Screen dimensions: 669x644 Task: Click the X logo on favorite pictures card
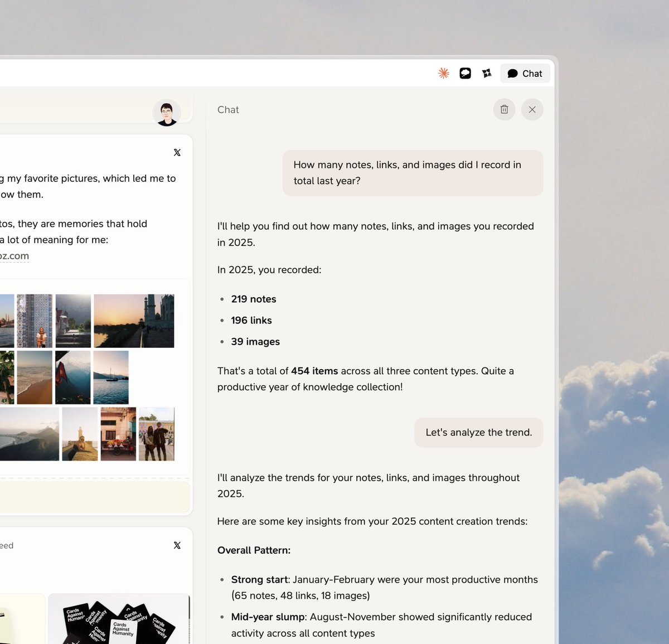click(x=177, y=152)
